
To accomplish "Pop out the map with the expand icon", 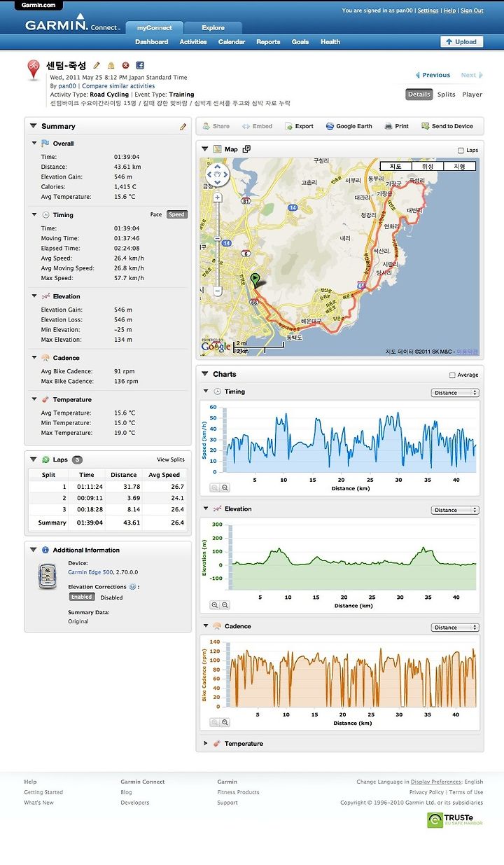I will (246, 149).
